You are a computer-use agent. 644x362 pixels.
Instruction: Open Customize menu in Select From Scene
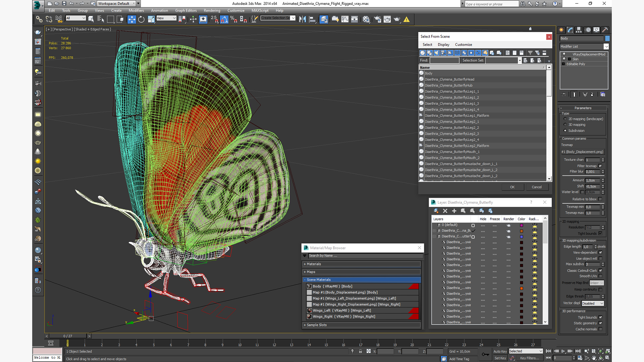click(464, 45)
